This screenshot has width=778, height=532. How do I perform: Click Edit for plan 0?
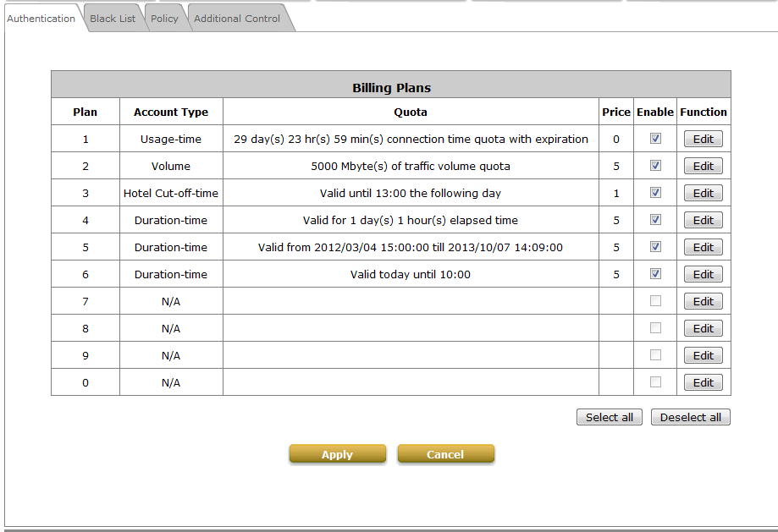tap(703, 383)
